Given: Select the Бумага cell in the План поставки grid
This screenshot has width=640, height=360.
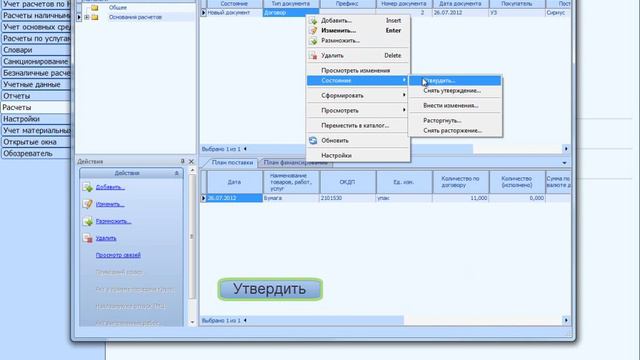Looking at the screenshot, I should [x=291, y=198].
